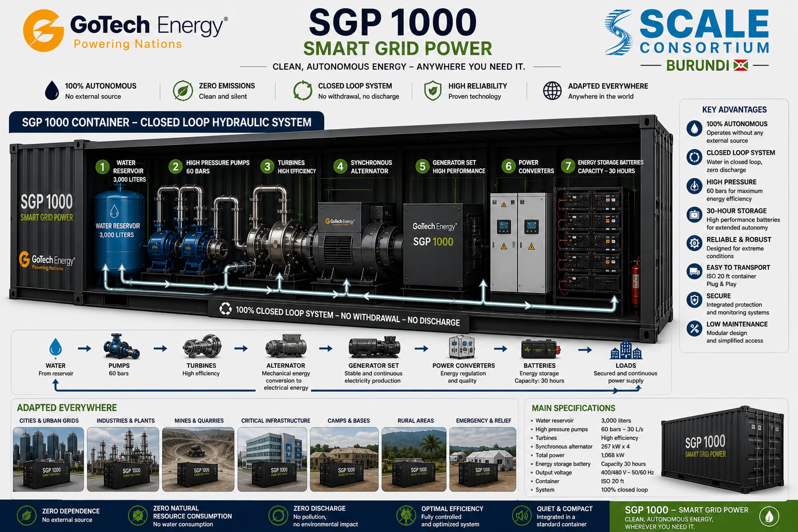This screenshot has width=798, height=532.
Task: Click the Adapted Everywhere globe icon
Action: (552, 90)
